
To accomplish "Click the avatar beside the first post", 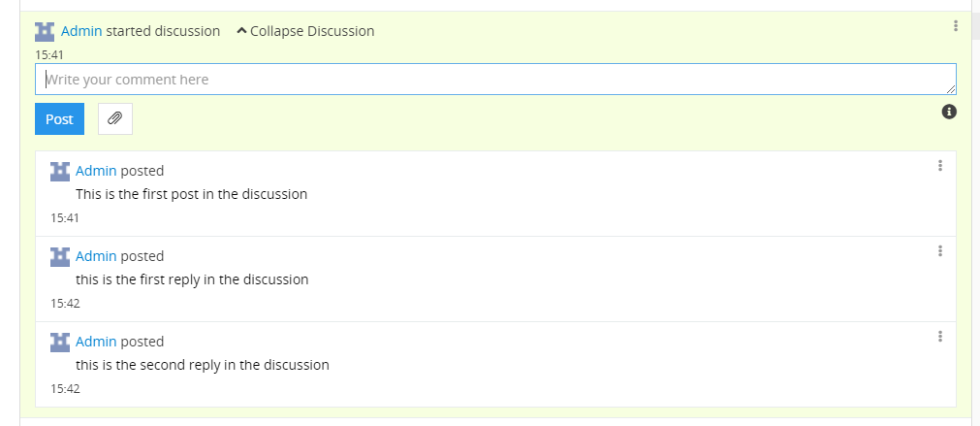I will 60,171.
